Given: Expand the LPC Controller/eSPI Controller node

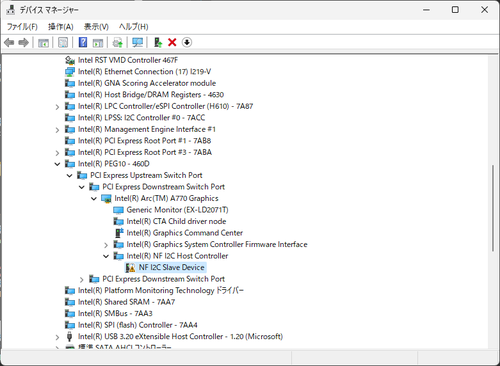Looking at the screenshot, I should tap(57, 107).
